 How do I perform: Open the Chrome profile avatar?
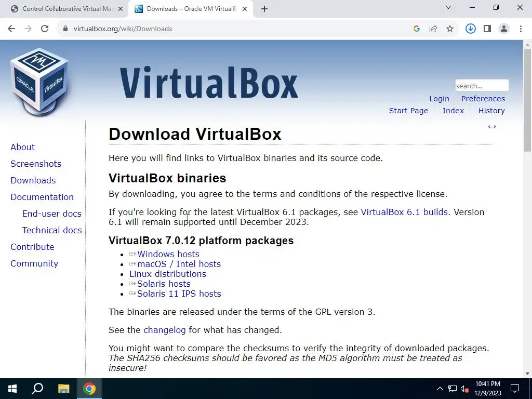[504, 29]
